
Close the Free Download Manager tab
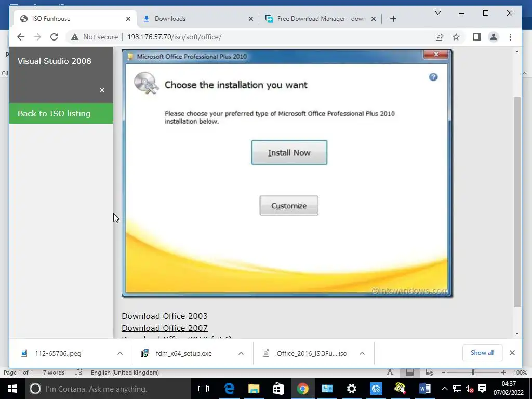373,19
